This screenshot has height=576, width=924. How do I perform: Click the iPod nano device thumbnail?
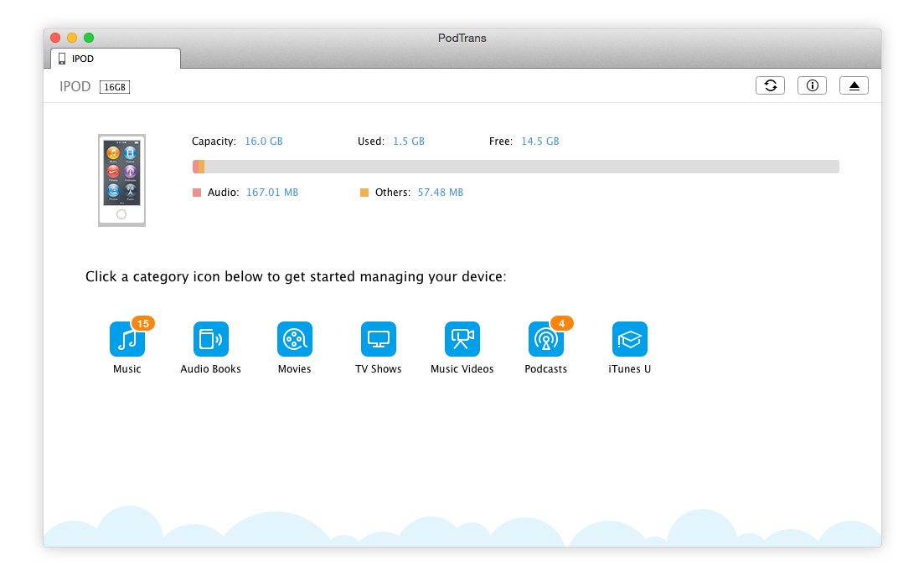[x=121, y=179]
